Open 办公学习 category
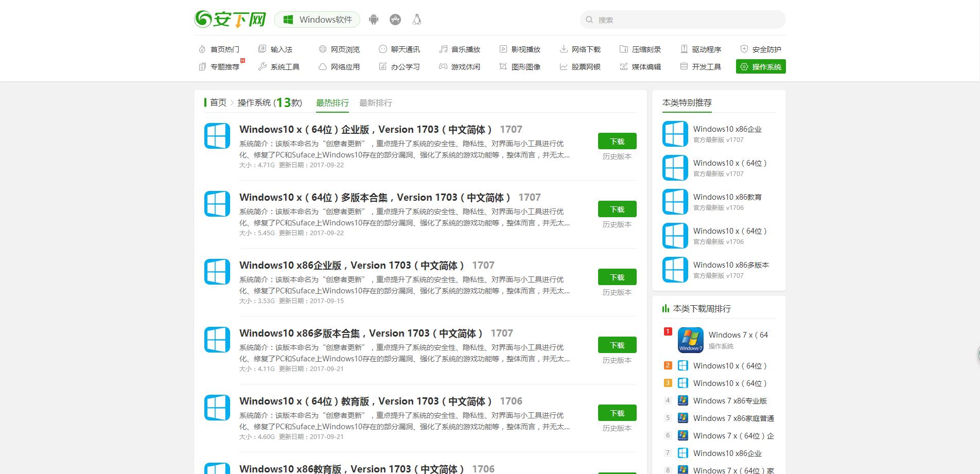980x474 pixels. (x=399, y=67)
